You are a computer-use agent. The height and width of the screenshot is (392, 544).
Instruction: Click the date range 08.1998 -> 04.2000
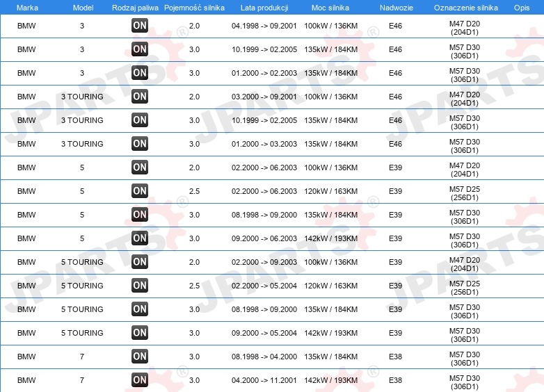tap(264, 357)
